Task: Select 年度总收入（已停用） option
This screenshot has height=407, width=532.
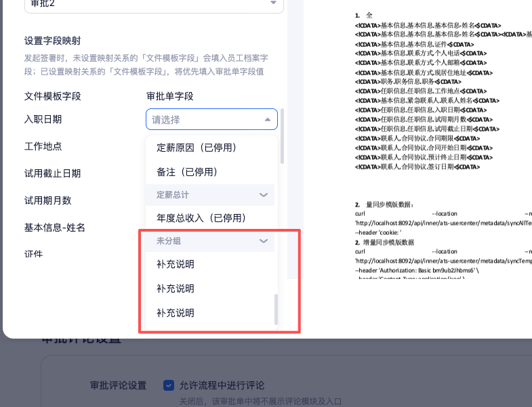Action: (201, 218)
